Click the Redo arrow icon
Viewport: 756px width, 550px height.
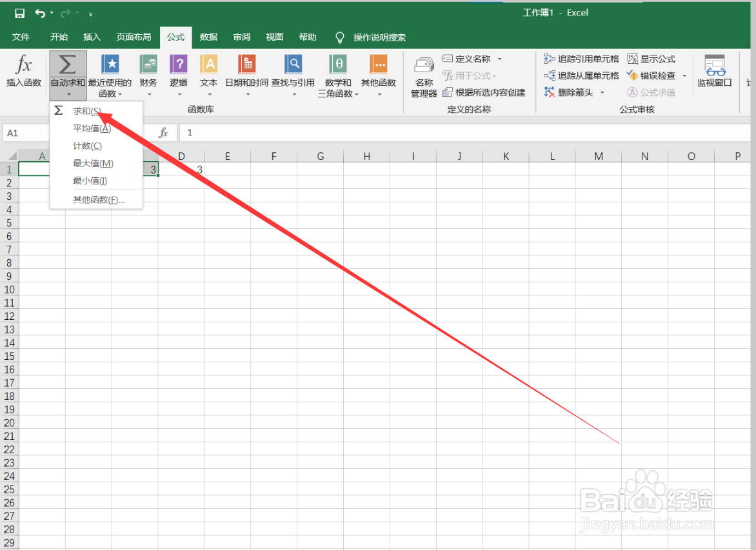65,14
